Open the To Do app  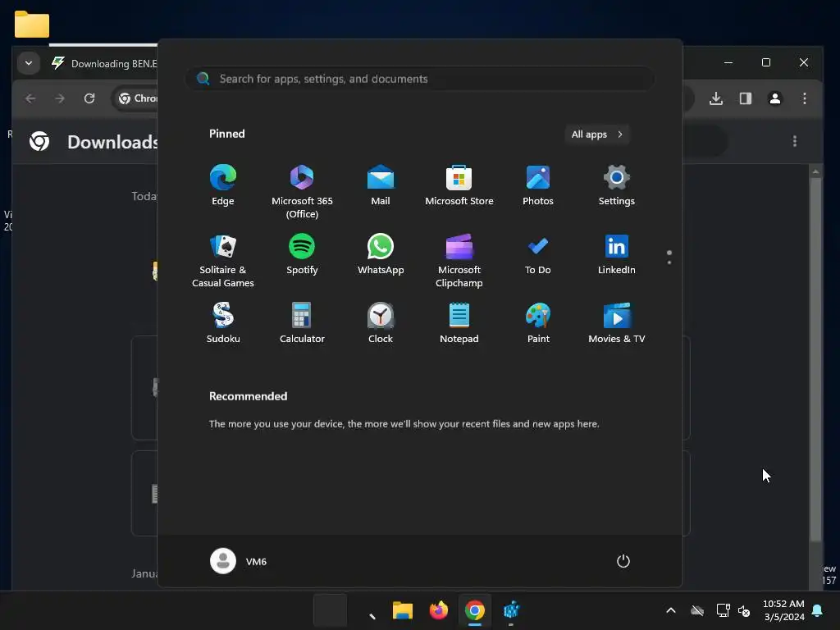tap(538, 254)
